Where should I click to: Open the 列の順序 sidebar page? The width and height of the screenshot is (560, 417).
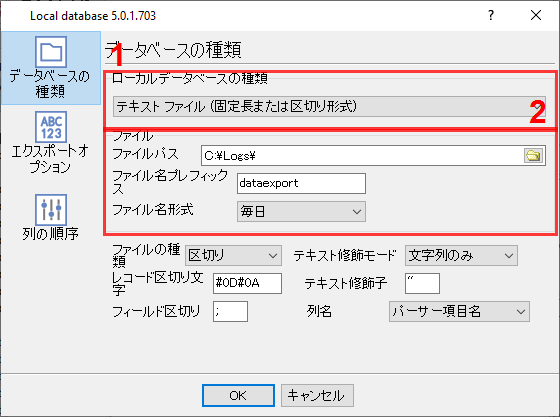click(x=50, y=218)
